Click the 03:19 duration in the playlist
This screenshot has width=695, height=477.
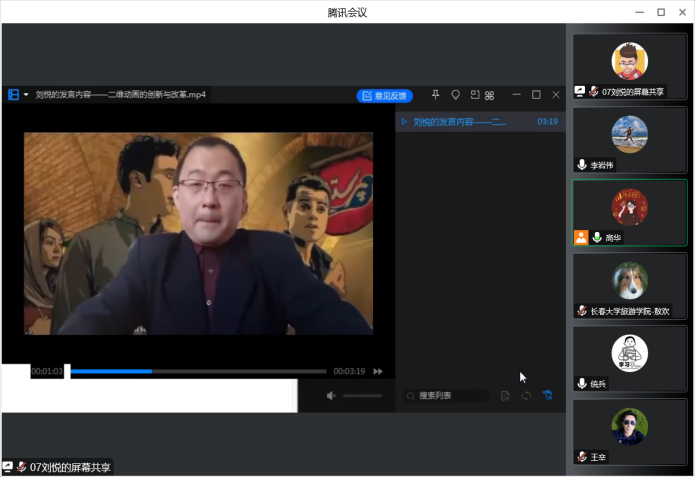click(547, 121)
